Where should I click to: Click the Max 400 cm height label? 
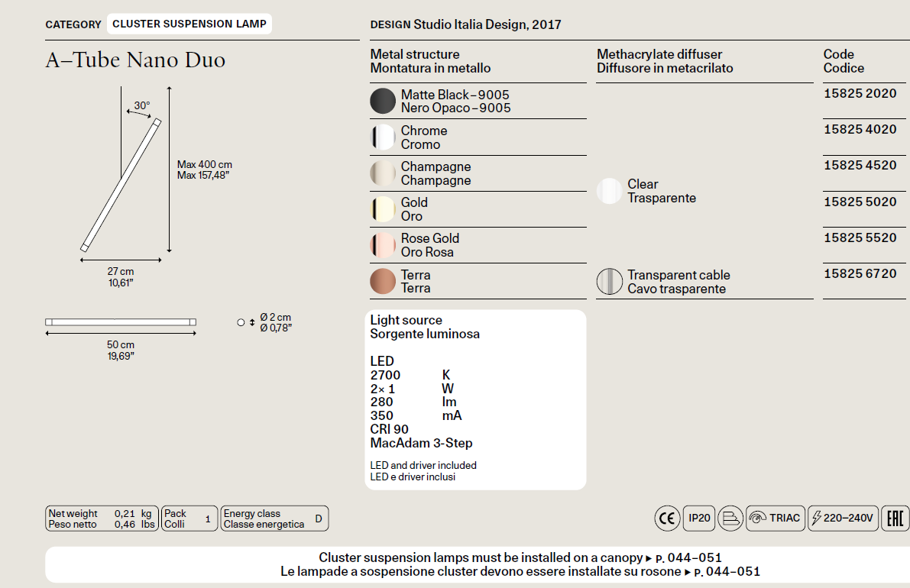[x=204, y=170]
